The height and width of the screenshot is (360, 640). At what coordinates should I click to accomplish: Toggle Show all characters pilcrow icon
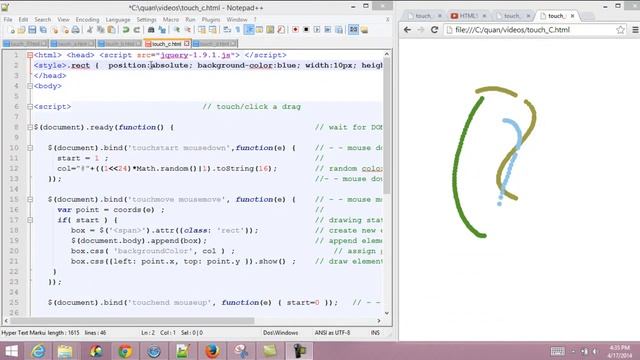pos(238,30)
